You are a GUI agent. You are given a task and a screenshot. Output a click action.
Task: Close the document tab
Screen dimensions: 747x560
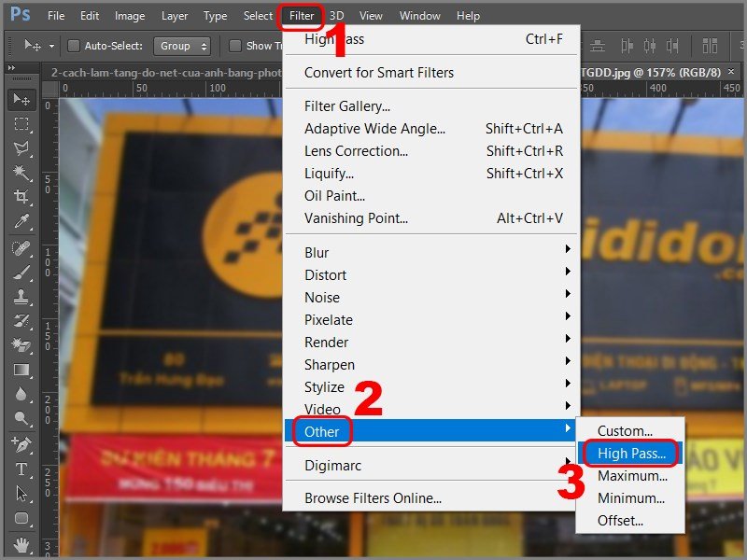pyautogui.click(x=731, y=72)
